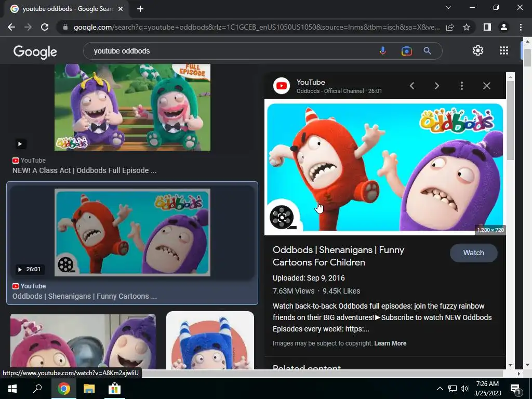
Task: Reload the current page
Action: tap(45, 27)
